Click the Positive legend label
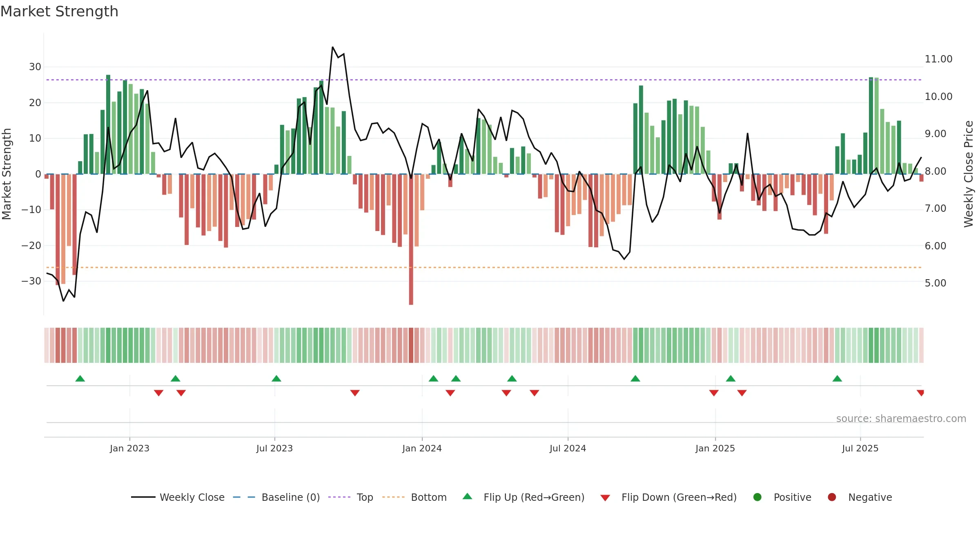Viewport: 980px width, 551px height. click(x=793, y=497)
